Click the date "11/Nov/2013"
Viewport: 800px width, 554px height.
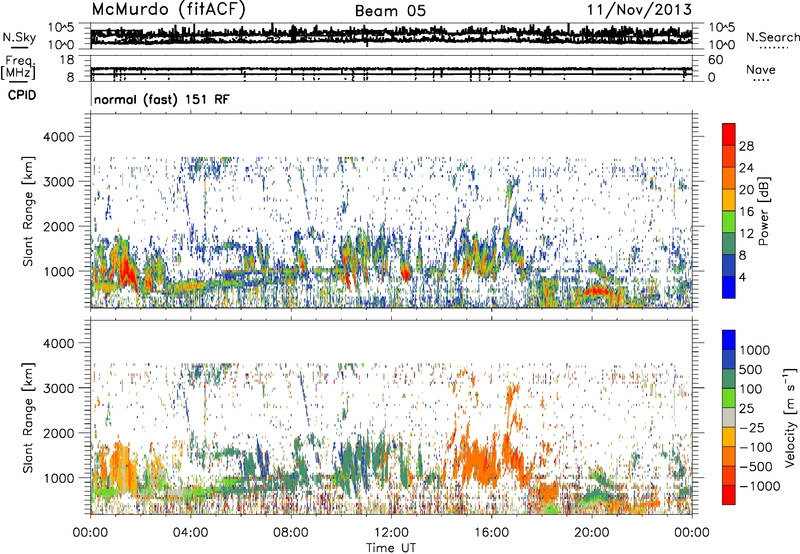[x=639, y=9]
